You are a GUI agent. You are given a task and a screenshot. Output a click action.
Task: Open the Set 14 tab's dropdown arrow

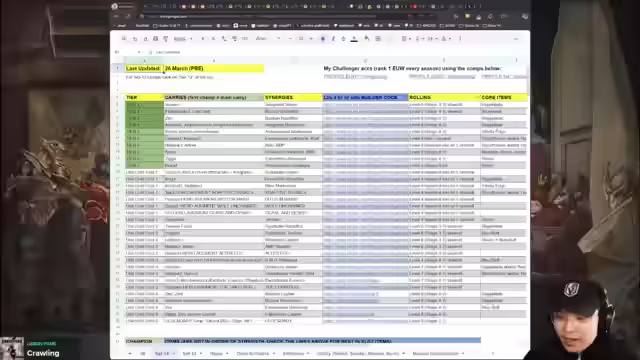173,353
